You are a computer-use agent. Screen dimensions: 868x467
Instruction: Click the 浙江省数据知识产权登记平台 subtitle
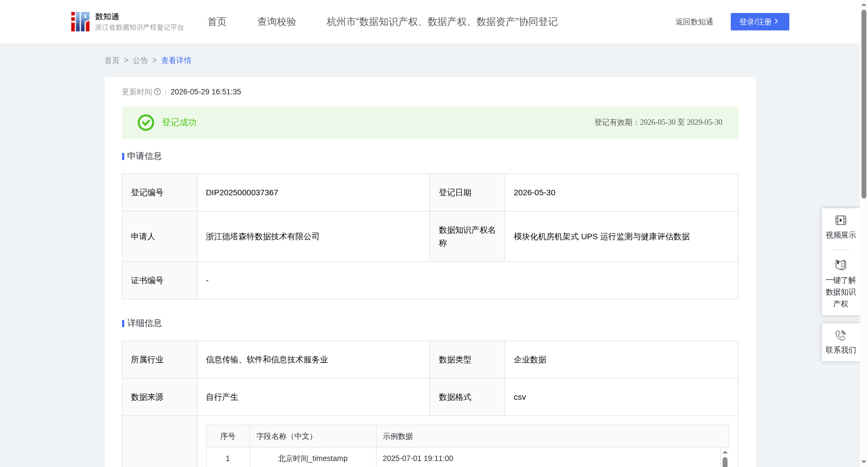coord(139,27)
